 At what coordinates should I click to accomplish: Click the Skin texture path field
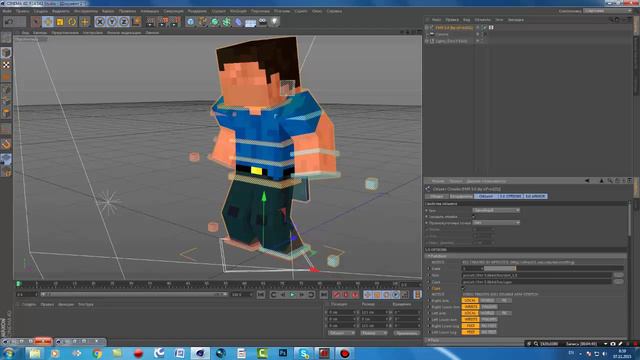(537, 275)
